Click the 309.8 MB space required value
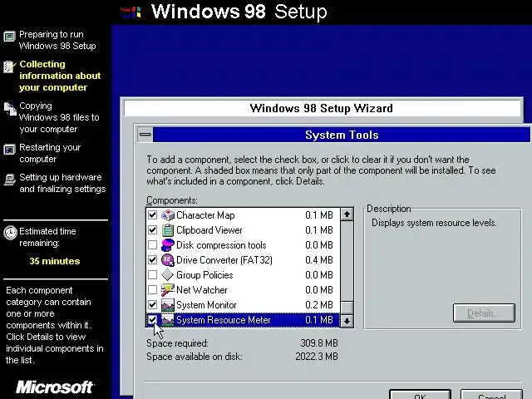Screen dimensions: 532x399 point(319,343)
